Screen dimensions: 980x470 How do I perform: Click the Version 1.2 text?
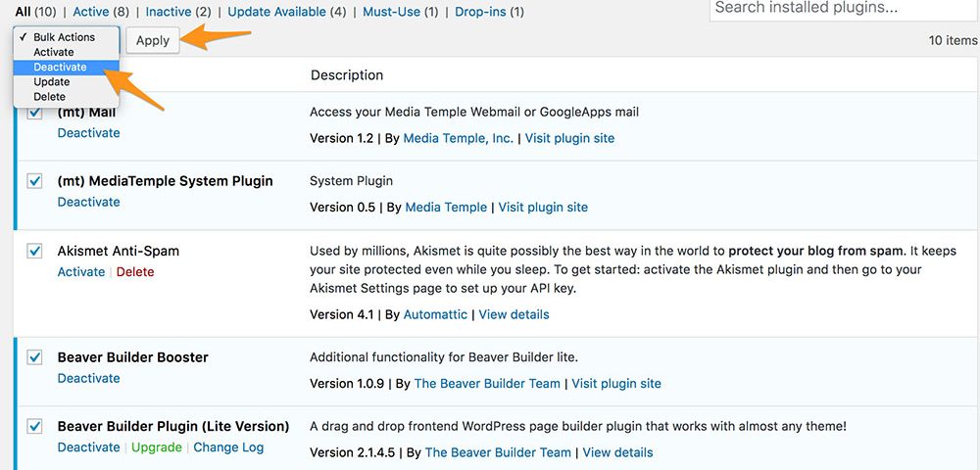(x=341, y=138)
